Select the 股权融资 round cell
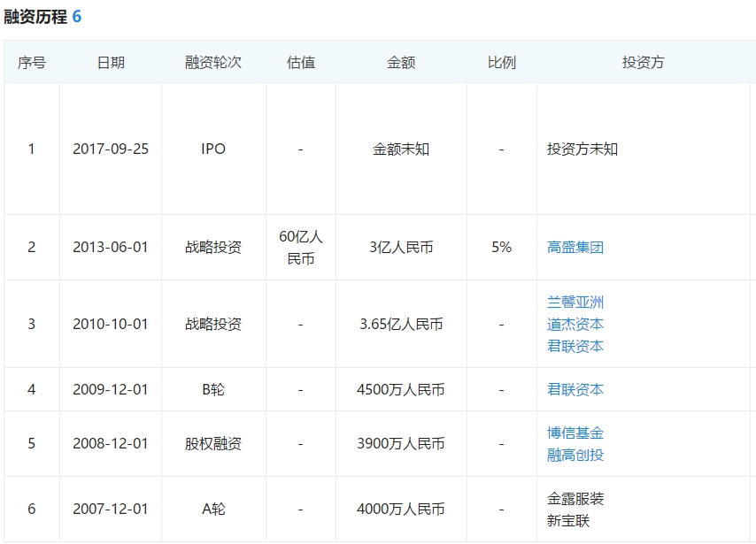Image resolution: width=756 pixels, height=544 pixels. point(213,443)
